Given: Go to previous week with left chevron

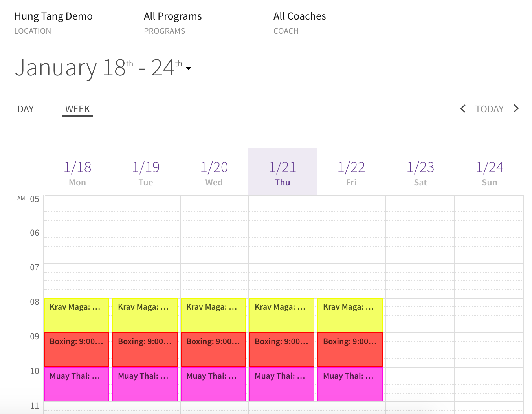Looking at the screenshot, I should (x=463, y=109).
